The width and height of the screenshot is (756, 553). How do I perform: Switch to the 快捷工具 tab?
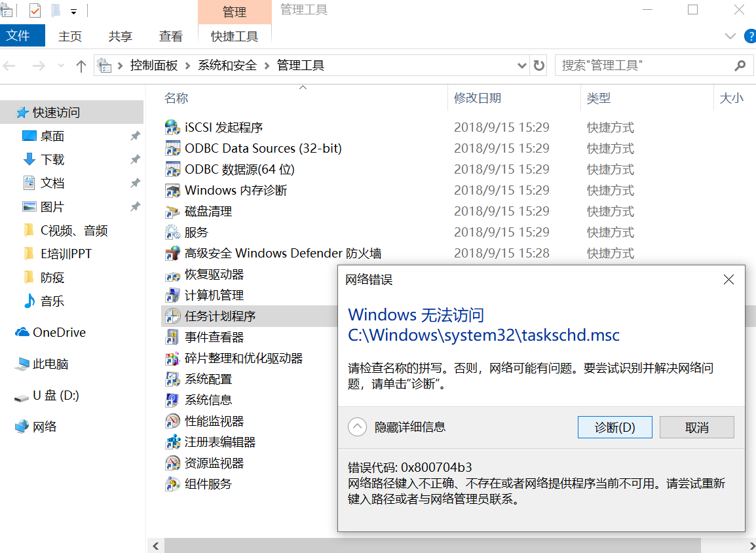[x=235, y=36]
